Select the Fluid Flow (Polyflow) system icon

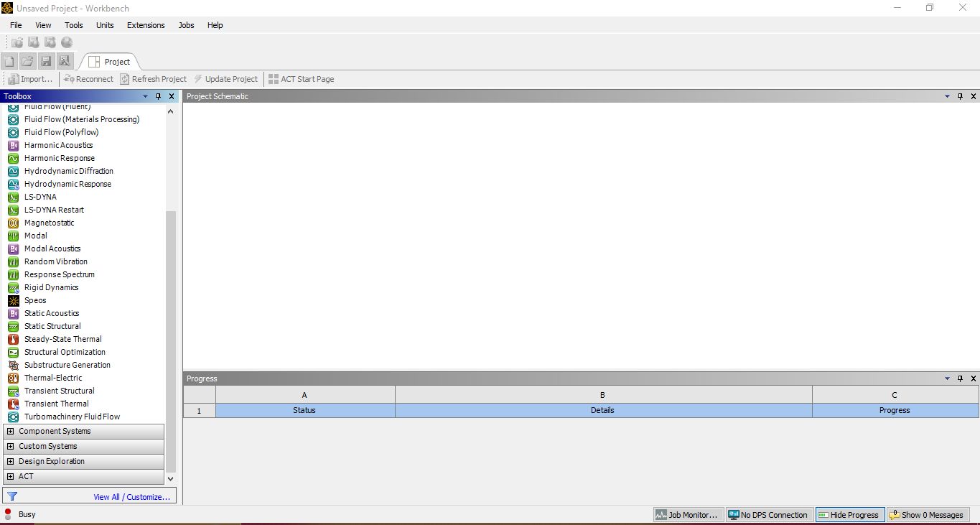(x=13, y=132)
